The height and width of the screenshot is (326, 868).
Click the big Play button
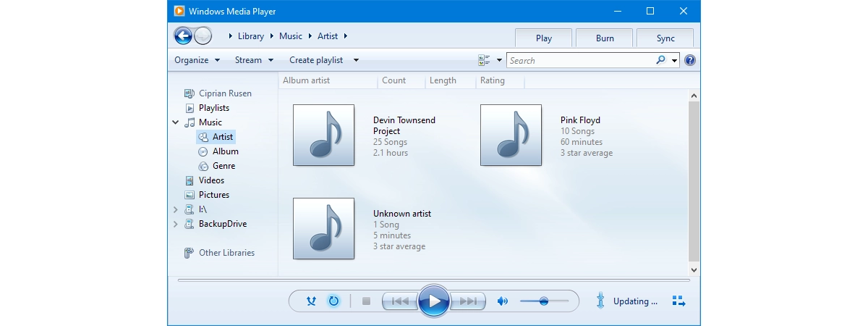434,301
